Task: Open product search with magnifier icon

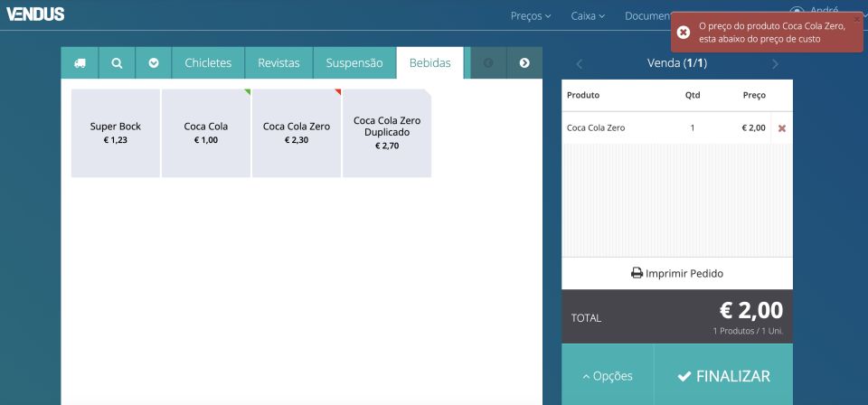Action: tap(117, 63)
